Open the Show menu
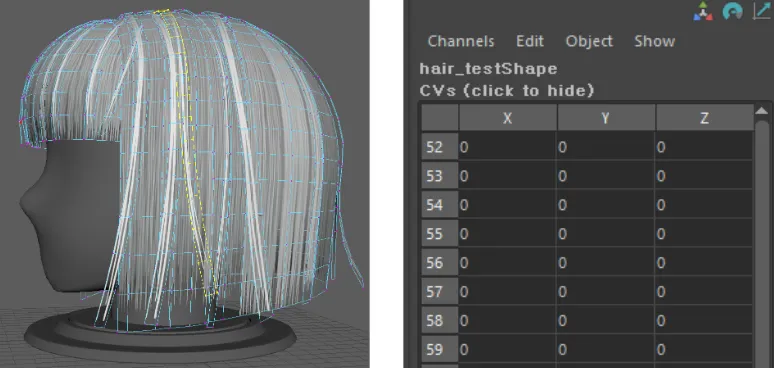Viewport: 774px width, 368px height. [654, 41]
